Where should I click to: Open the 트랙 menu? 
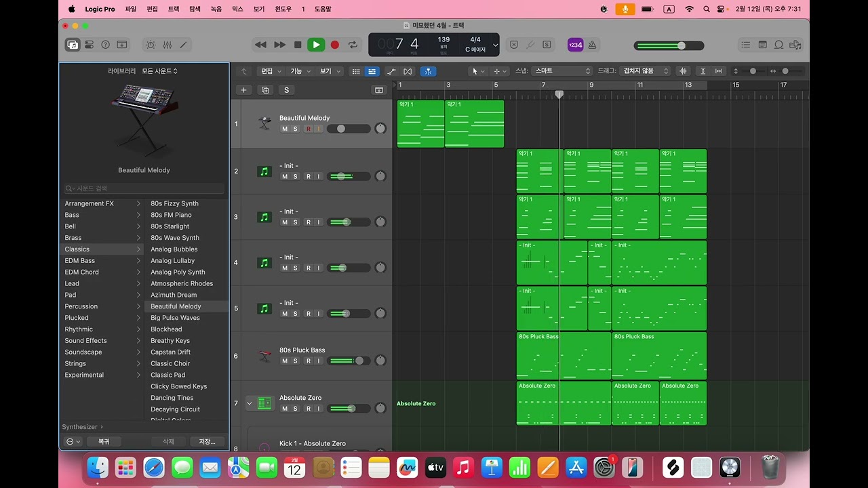(x=174, y=9)
